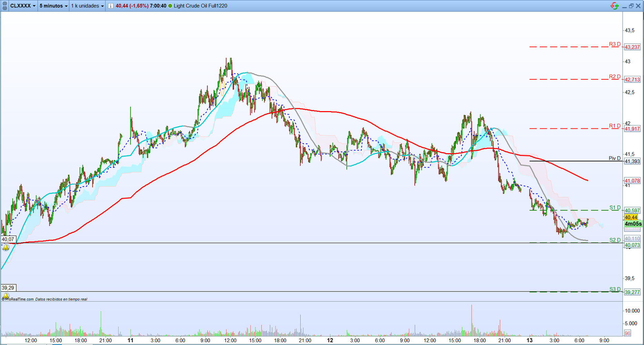Click the 41,078 moving average price tag

pyautogui.click(x=632, y=180)
